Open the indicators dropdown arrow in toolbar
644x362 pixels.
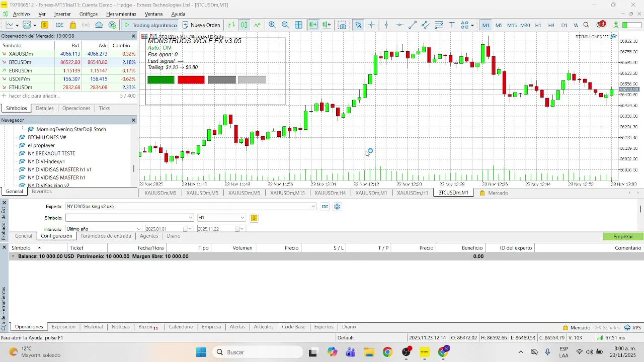point(34,25)
